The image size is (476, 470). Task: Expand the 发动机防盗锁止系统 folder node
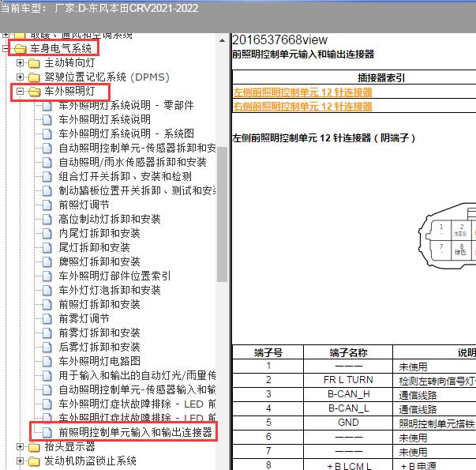(x=20, y=461)
